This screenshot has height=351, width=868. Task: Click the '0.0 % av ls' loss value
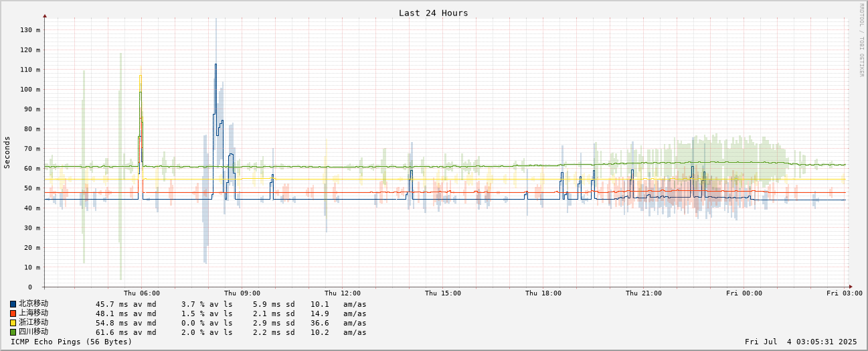click(x=207, y=323)
